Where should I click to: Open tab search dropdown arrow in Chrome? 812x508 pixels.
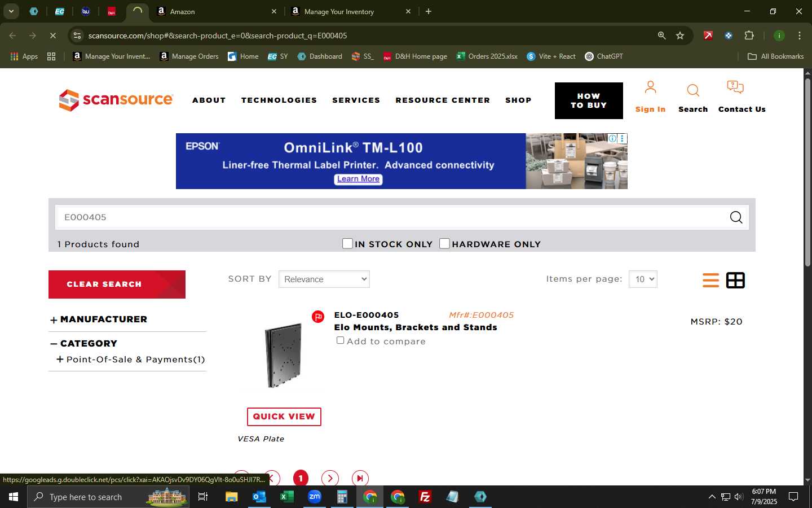[11, 11]
